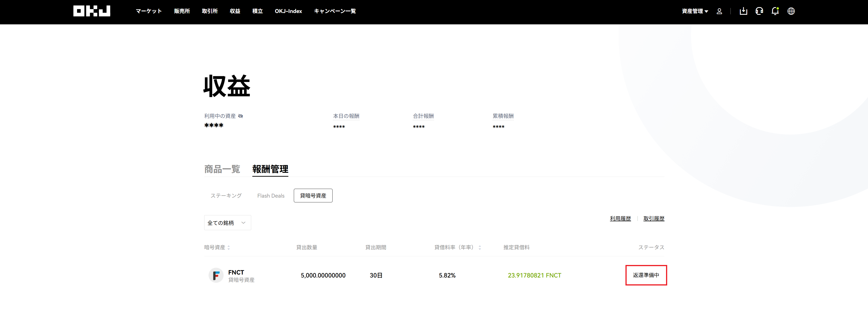Click the 返還準備中 status
The height and width of the screenshot is (331, 868).
[x=646, y=275]
